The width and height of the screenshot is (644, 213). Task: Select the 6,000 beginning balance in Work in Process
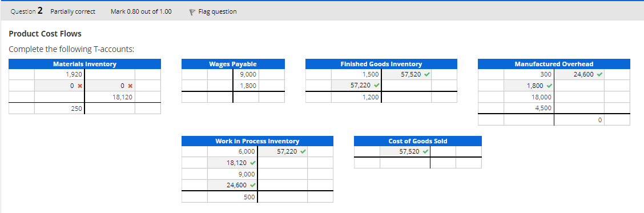pyautogui.click(x=232, y=151)
